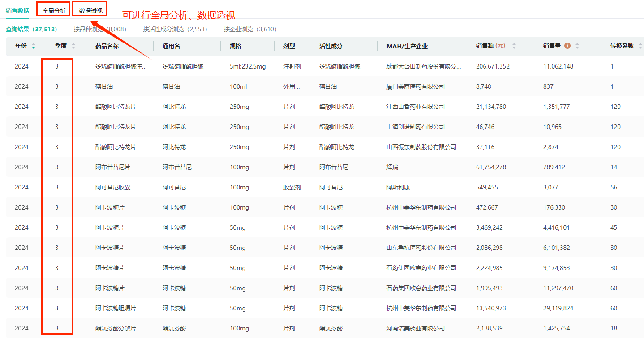The image size is (644, 339).
Task: Sort table by 年份 column sort icon
Action: click(x=34, y=46)
